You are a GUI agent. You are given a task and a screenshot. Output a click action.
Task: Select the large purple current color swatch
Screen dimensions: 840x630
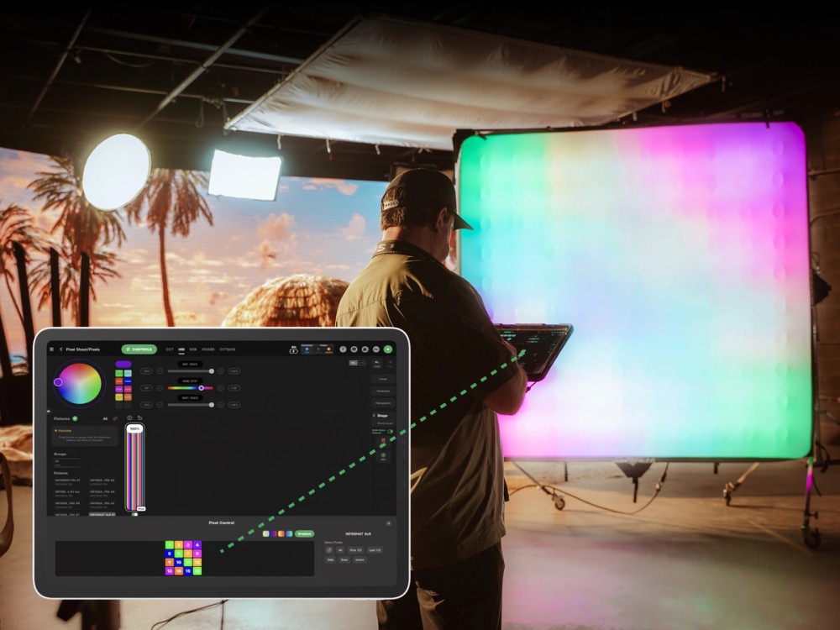[123, 365]
